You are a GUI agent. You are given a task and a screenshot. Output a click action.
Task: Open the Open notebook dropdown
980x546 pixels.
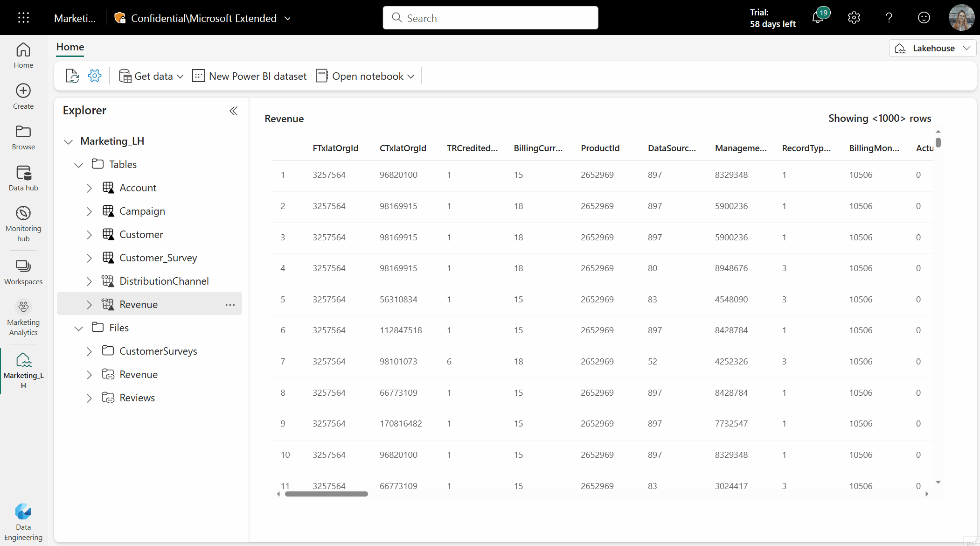[410, 75]
